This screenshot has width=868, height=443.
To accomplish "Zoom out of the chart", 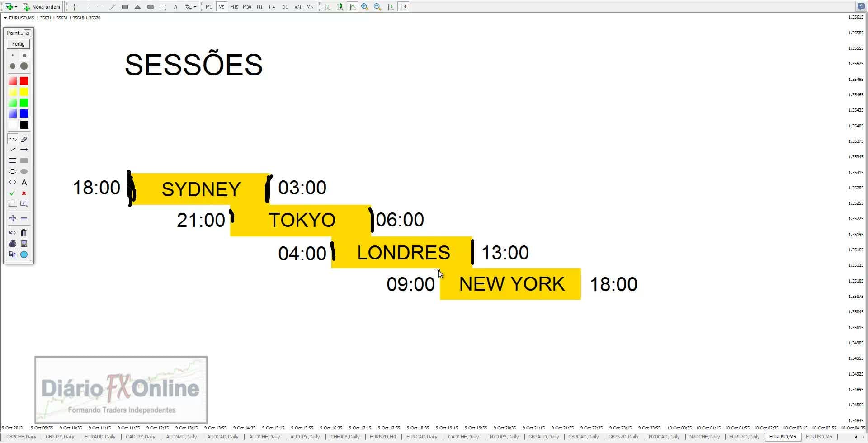I will 377,7.
